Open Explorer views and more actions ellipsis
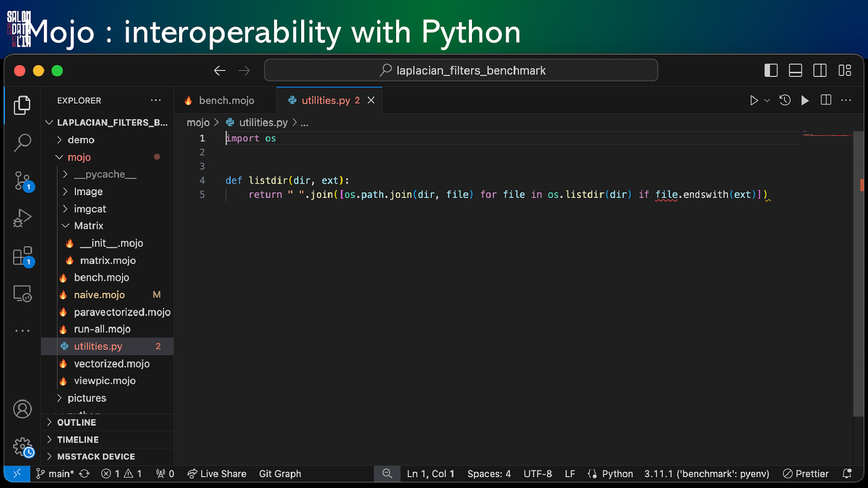The width and height of the screenshot is (868, 488). click(156, 100)
